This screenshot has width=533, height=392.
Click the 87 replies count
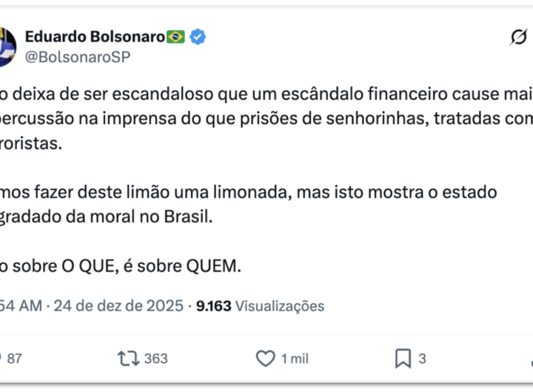click(x=14, y=359)
